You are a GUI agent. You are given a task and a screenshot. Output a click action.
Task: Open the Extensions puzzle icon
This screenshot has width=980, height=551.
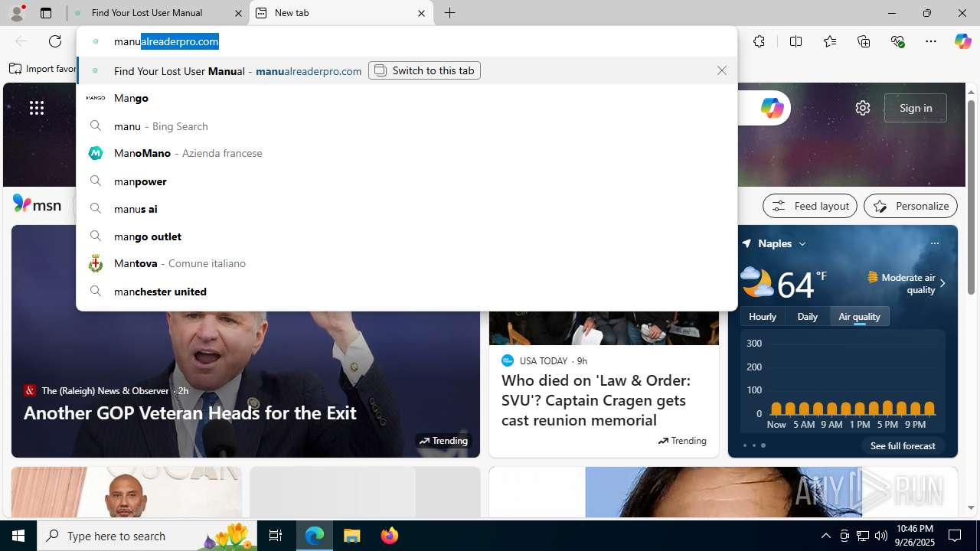(759, 41)
